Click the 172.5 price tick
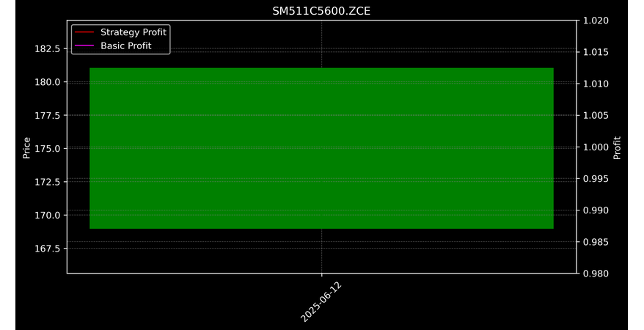Image resolution: width=644 pixels, height=330 pixels. click(x=47, y=182)
